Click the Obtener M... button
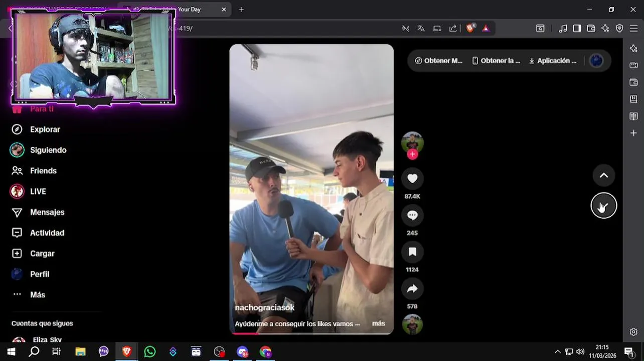The height and width of the screenshot is (361, 644). click(438, 61)
